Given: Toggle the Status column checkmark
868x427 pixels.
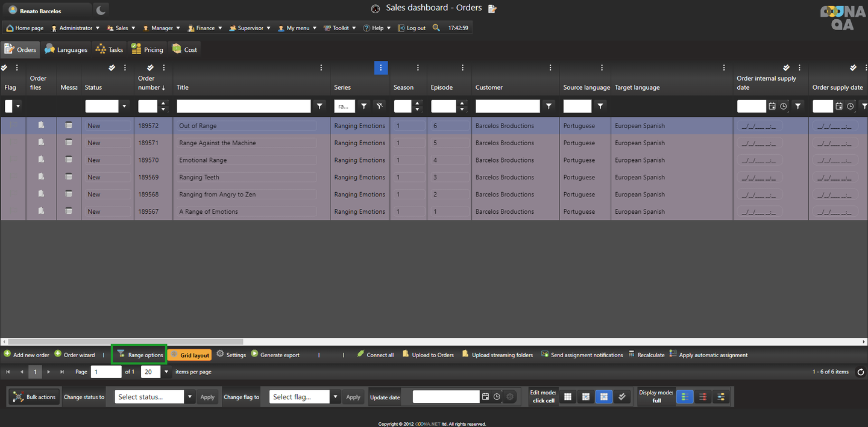Looking at the screenshot, I should pos(112,68).
